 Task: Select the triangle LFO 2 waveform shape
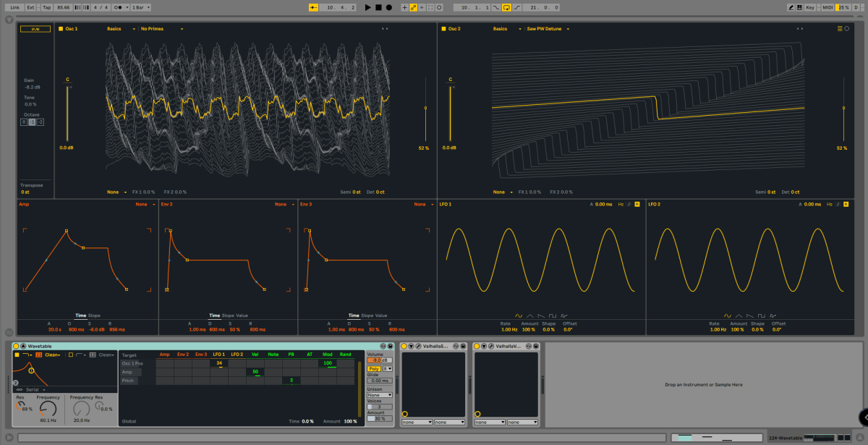[739, 316]
